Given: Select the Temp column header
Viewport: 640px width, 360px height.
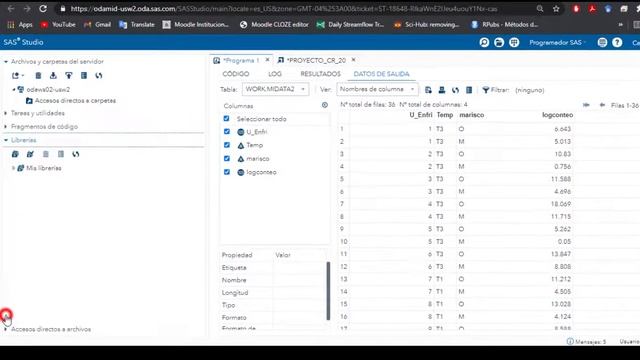Looking at the screenshot, I should coord(445,115).
